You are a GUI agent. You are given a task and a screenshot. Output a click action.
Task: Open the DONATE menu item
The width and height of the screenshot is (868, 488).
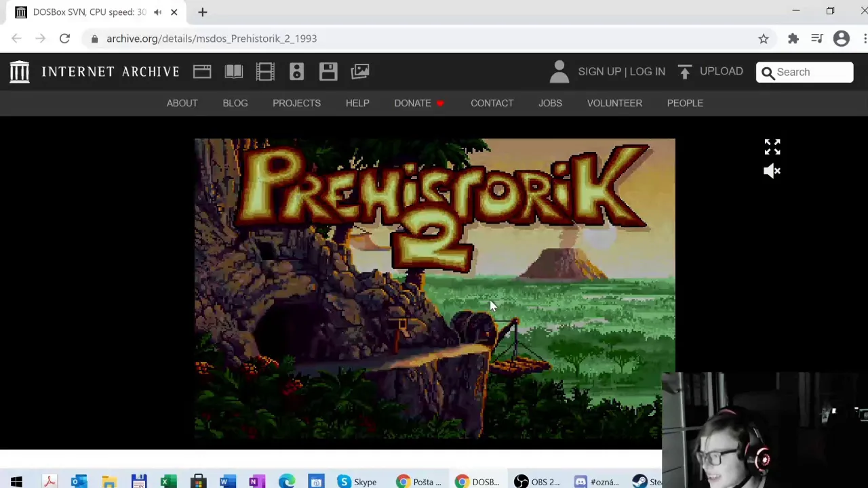[x=419, y=103]
